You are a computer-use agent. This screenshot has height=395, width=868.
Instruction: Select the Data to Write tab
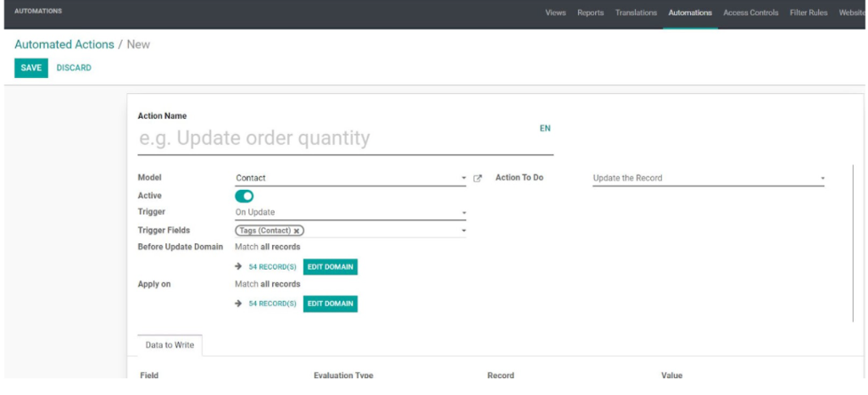[x=170, y=346]
